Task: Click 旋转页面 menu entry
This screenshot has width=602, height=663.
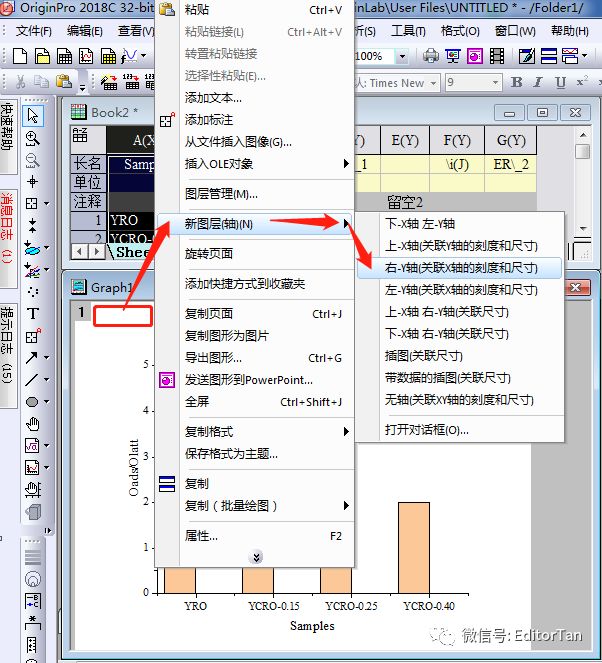Action: click(255, 254)
